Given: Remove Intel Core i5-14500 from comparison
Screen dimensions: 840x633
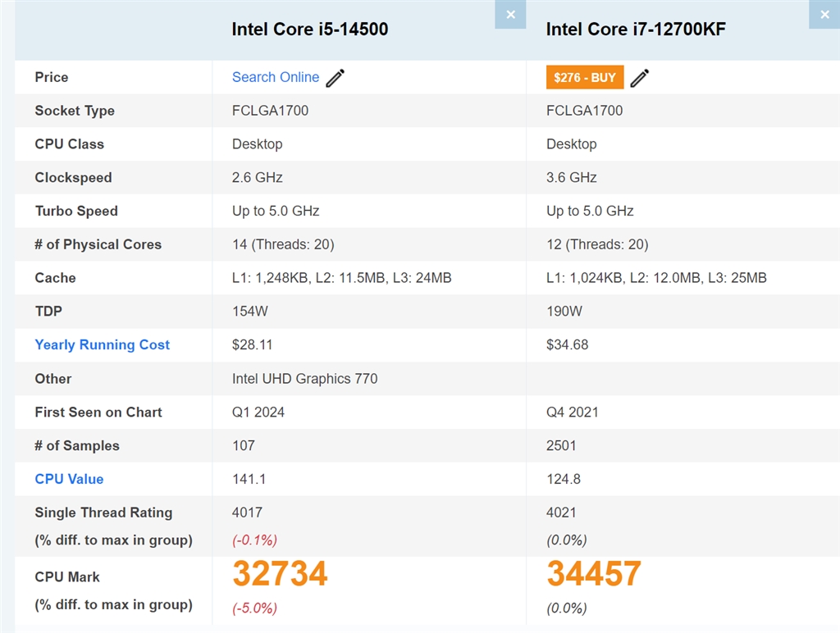Looking at the screenshot, I should click(x=510, y=15).
